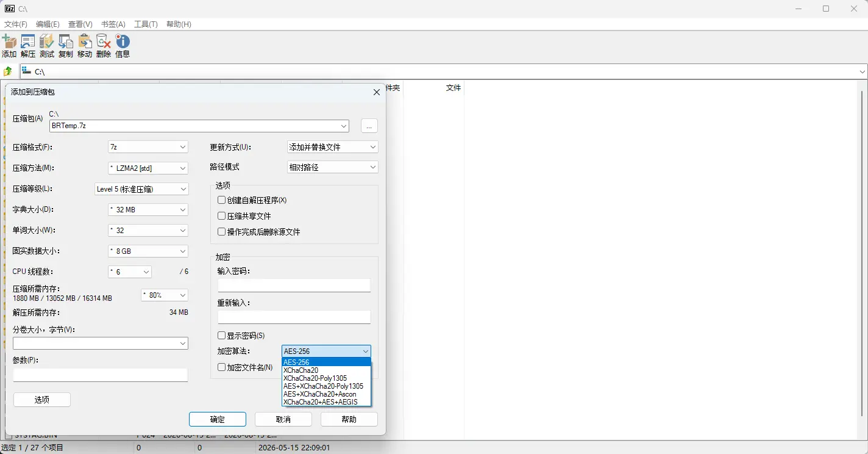The width and height of the screenshot is (868, 454).
Task: Open the 工具 menu
Action: (146, 24)
